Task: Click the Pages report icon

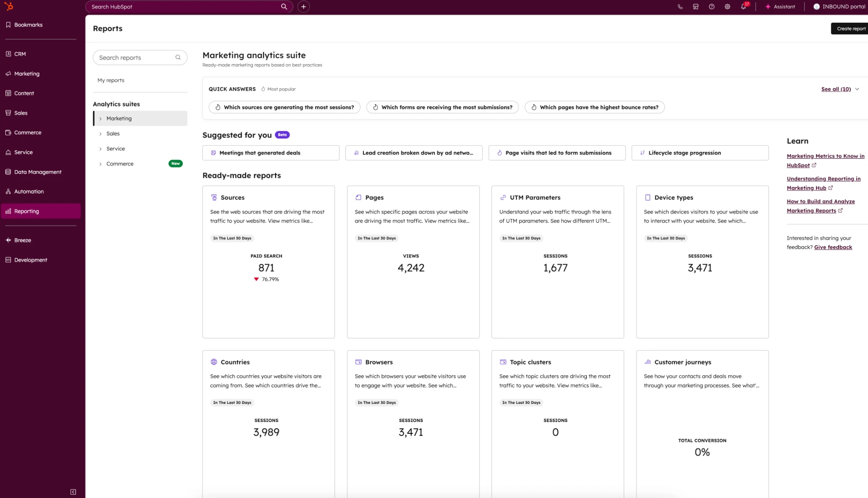Action: click(359, 198)
